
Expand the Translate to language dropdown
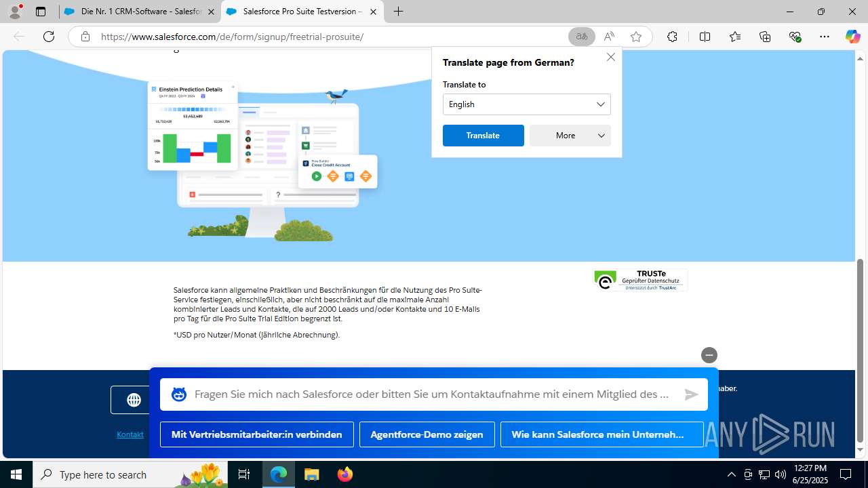527,104
